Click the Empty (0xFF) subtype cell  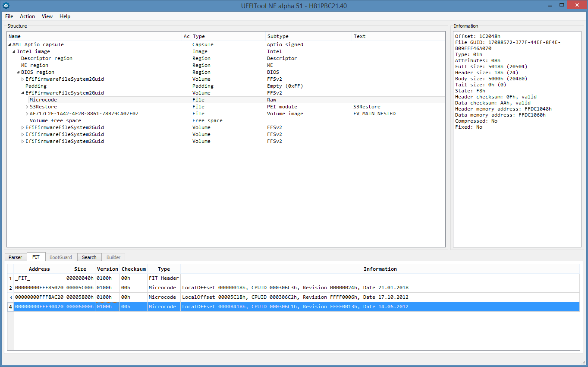click(285, 86)
